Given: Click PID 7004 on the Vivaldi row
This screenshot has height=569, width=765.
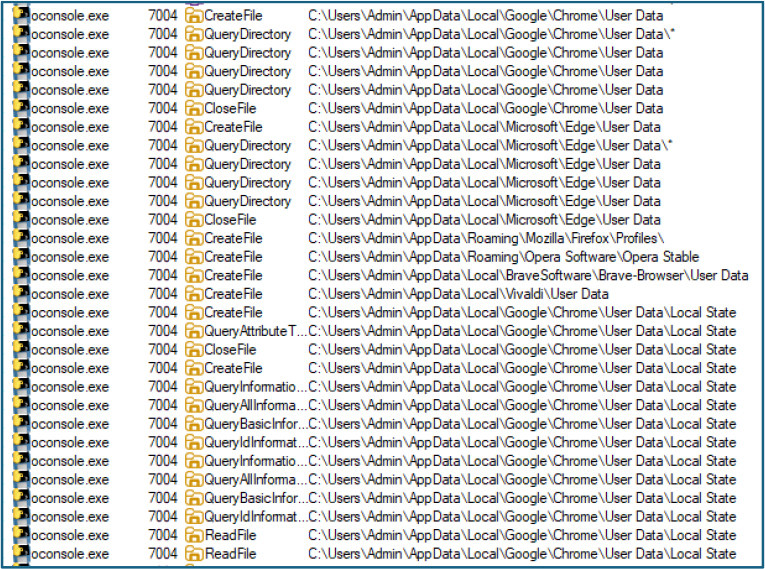Looking at the screenshot, I should coord(163,294).
